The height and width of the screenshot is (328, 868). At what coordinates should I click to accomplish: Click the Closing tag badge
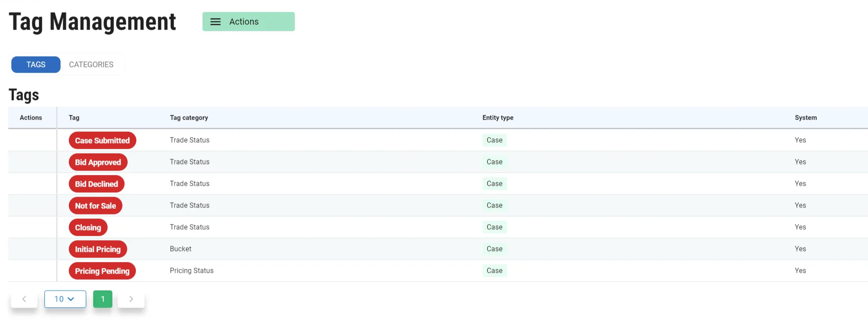pos(88,228)
